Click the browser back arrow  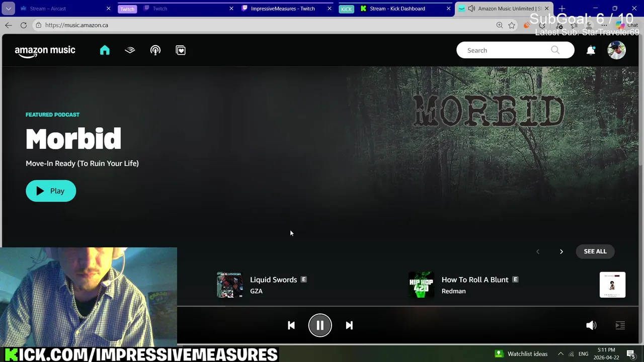coord(9,25)
